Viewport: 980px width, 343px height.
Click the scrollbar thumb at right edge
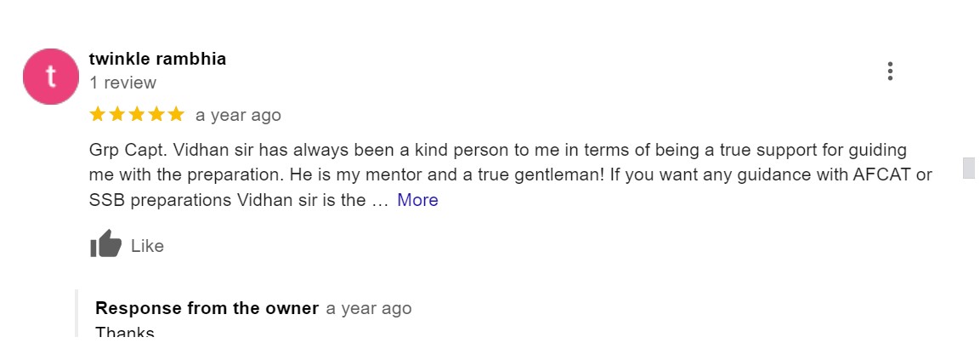pyautogui.click(x=968, y=168)
